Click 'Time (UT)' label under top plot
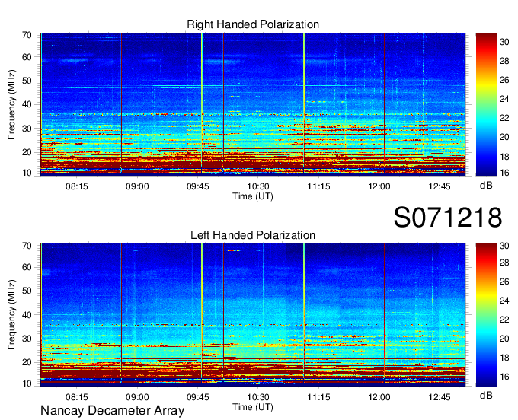This screenshot has width=518, height=420. (253, 196)
